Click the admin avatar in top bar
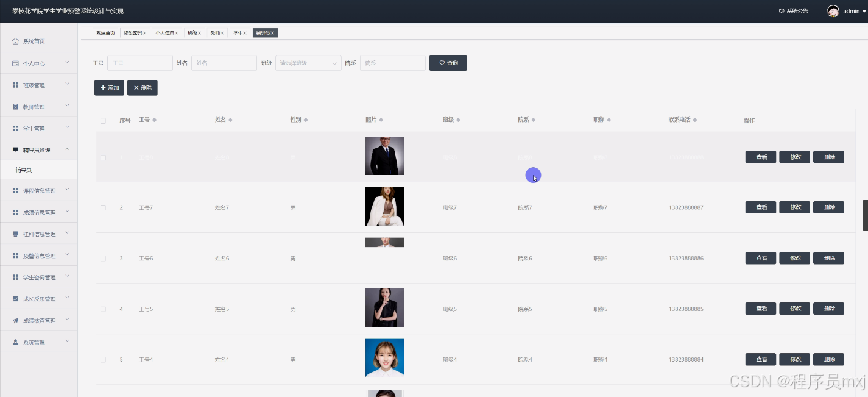This screenshot has height=397, width=868. click(x=833, y=10)
